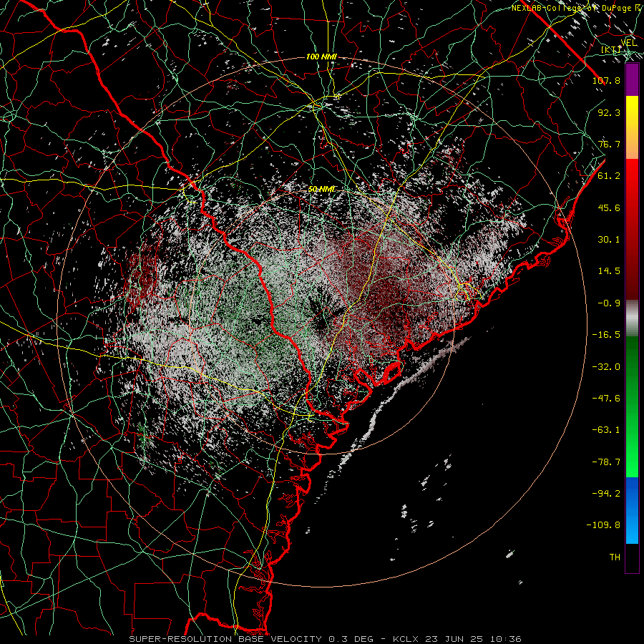
Task: Select the -78.7 legend value
Action: pyautogui.click(x=606, y=462)
